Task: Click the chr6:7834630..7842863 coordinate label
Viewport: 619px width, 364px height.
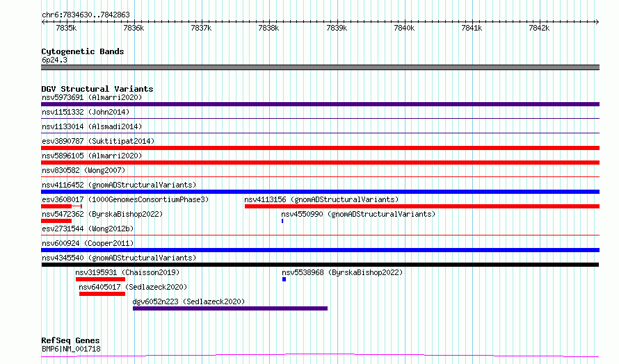Action: (86, 15)
